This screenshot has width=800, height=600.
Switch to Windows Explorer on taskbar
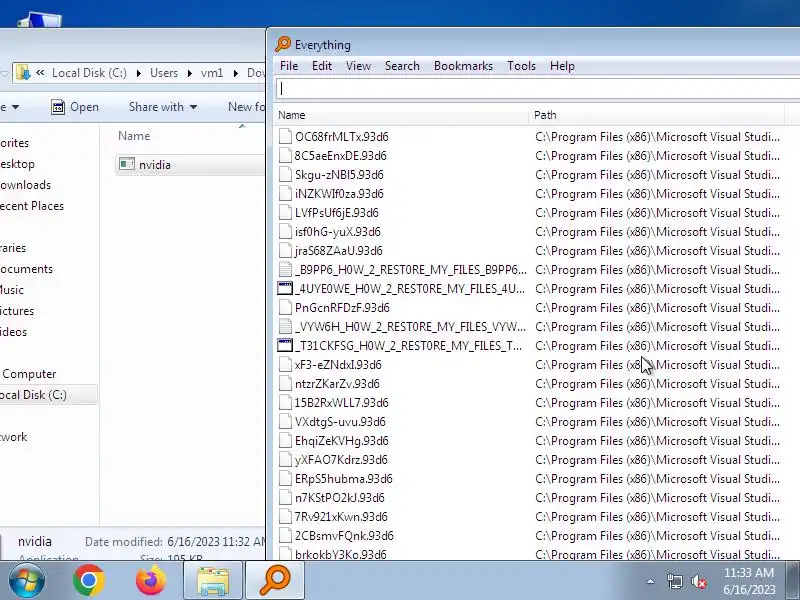213,581
